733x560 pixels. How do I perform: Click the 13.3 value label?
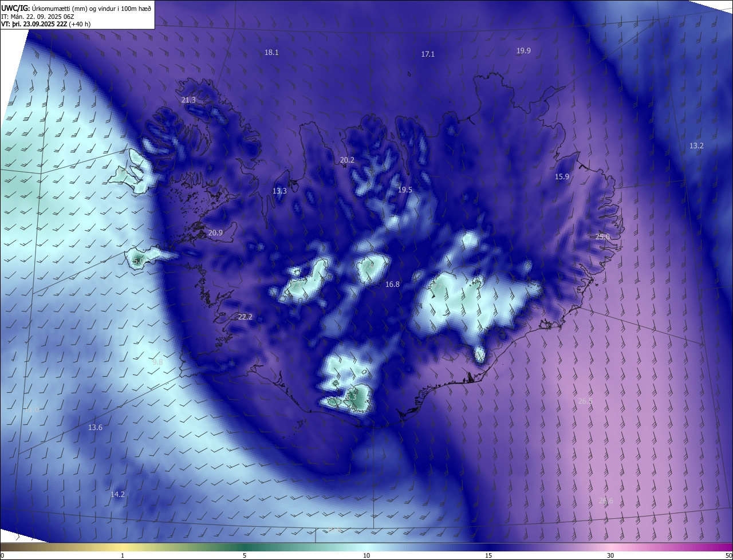279,191
